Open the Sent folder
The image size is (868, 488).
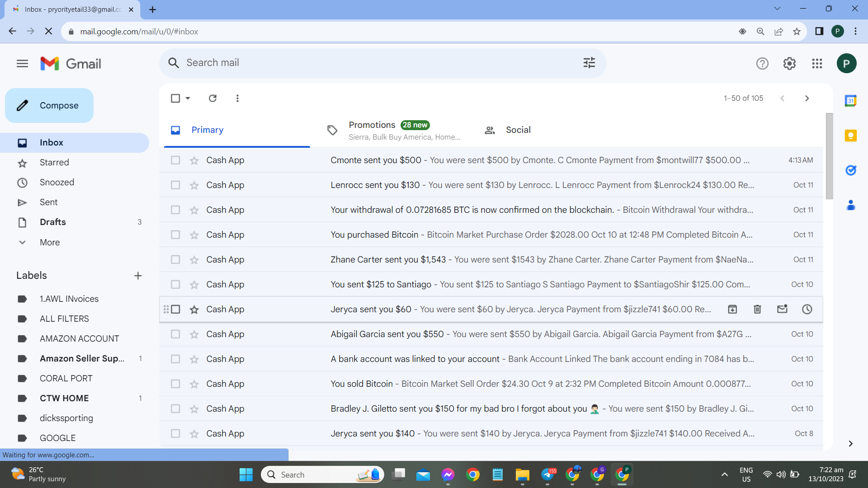tap(75, 202)
